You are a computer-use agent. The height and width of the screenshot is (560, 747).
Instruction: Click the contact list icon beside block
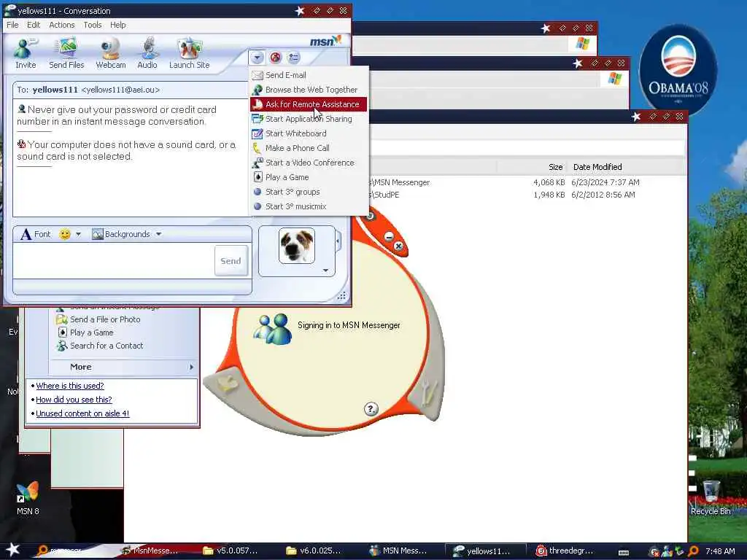(294, 58)
